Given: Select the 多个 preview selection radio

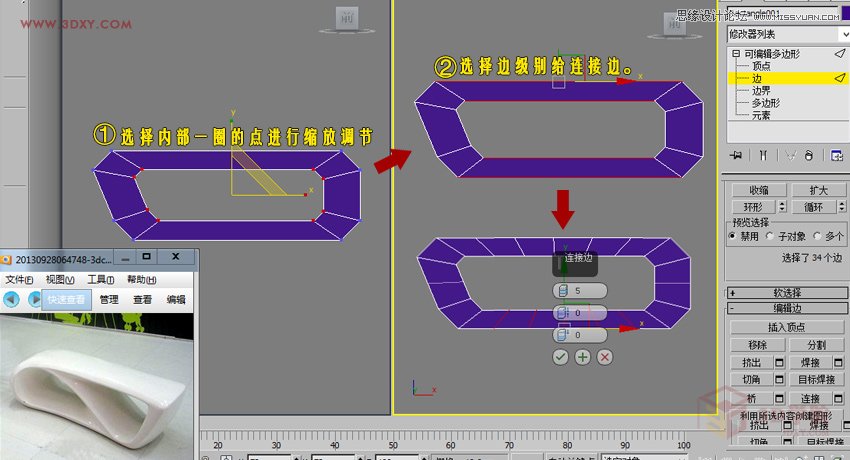Looking at the screenshot, I should [816, 237].
